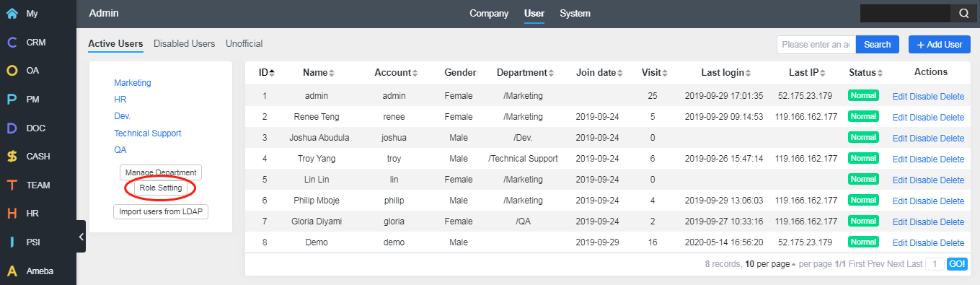Click the account cell 'joshua'
980x285 pixels.
click(x=394, y=138)
